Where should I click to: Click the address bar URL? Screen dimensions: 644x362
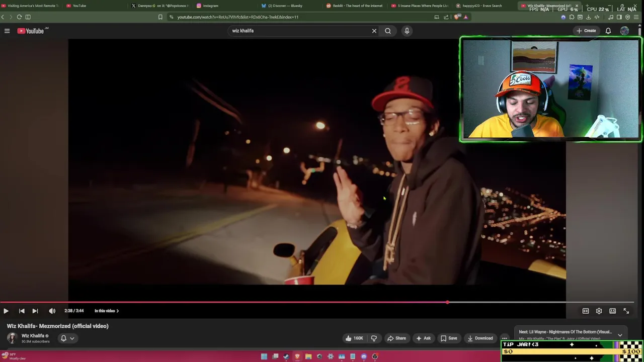[238, 17]
